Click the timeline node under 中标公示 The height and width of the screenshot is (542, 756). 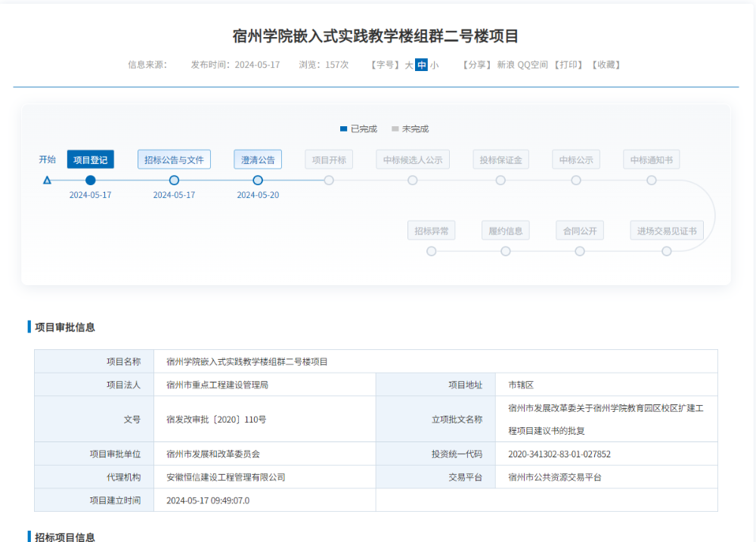[x=576, y=181]
